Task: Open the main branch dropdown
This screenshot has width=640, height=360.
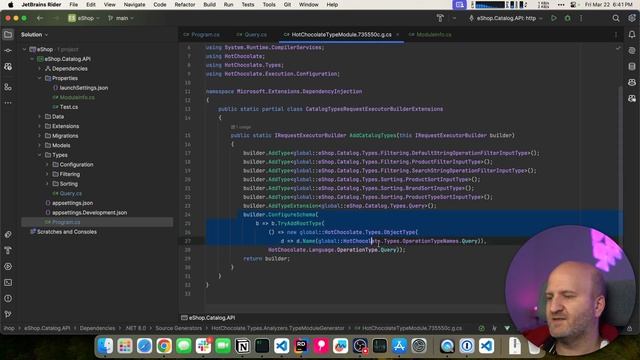Action: [x=121, y=18]
